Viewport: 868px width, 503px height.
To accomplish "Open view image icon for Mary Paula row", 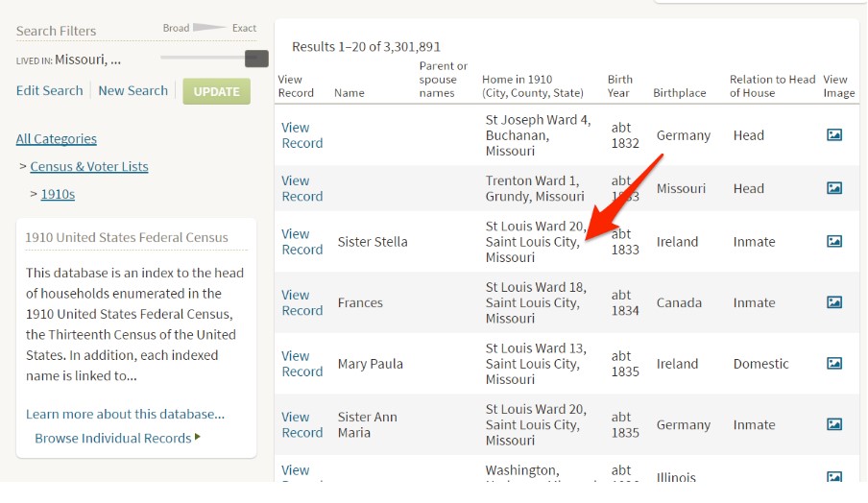I will point(834,363).
